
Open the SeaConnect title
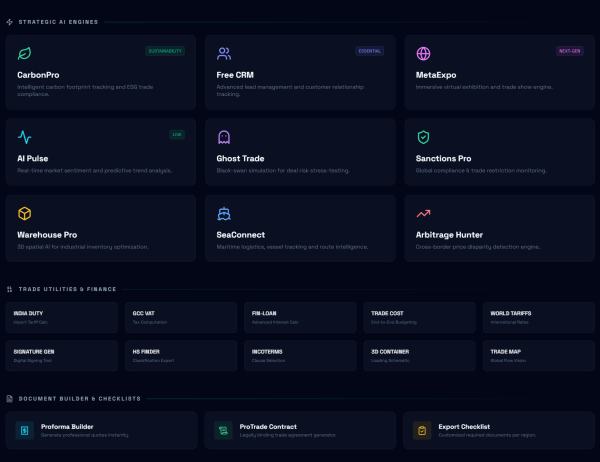(x=241, y=235)
